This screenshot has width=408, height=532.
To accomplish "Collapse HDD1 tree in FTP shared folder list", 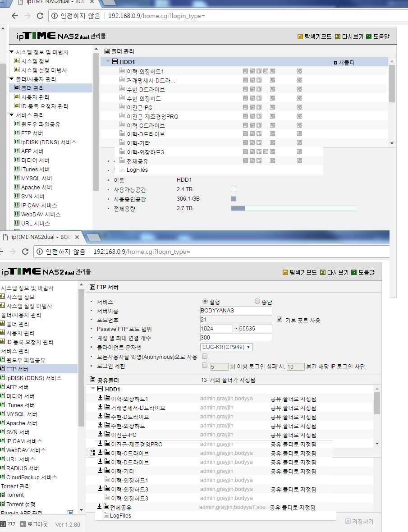I will click(x=93, y=389).
